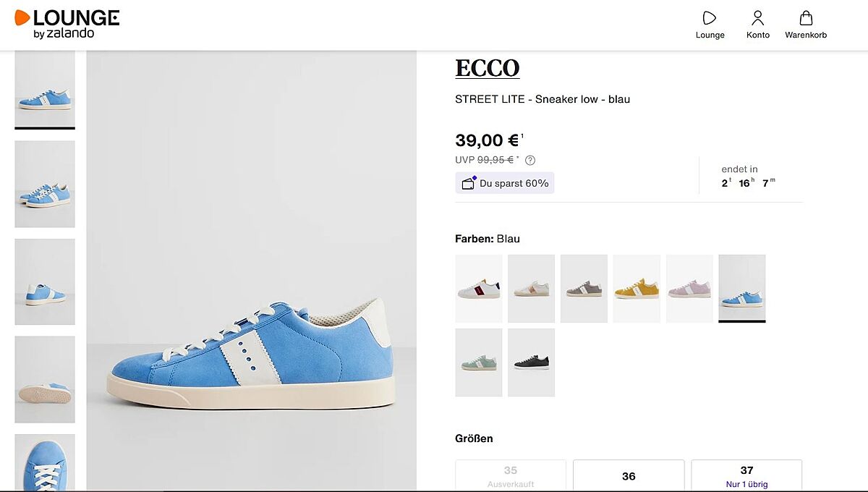Select size 37 with one left

tap(746, 475)
